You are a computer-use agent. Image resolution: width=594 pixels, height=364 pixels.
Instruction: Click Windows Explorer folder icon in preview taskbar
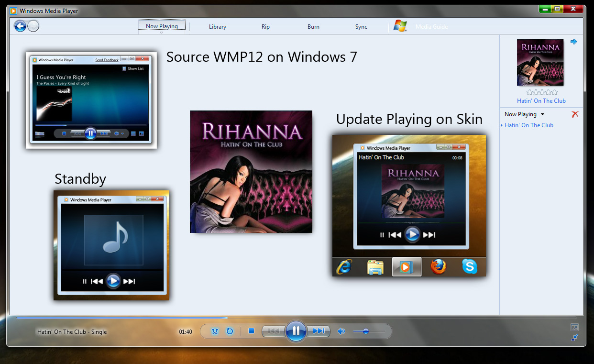(x=376, y=267)
